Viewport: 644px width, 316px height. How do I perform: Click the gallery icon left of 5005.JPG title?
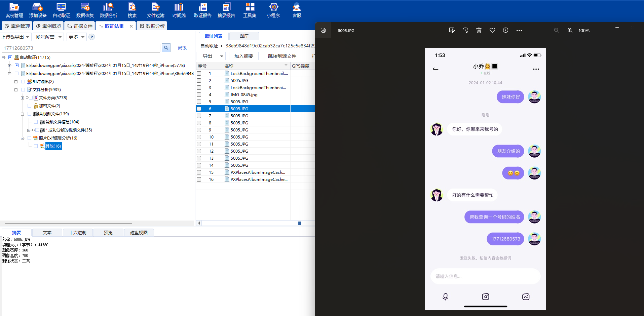pyautogui.click(x=323, y=30)
